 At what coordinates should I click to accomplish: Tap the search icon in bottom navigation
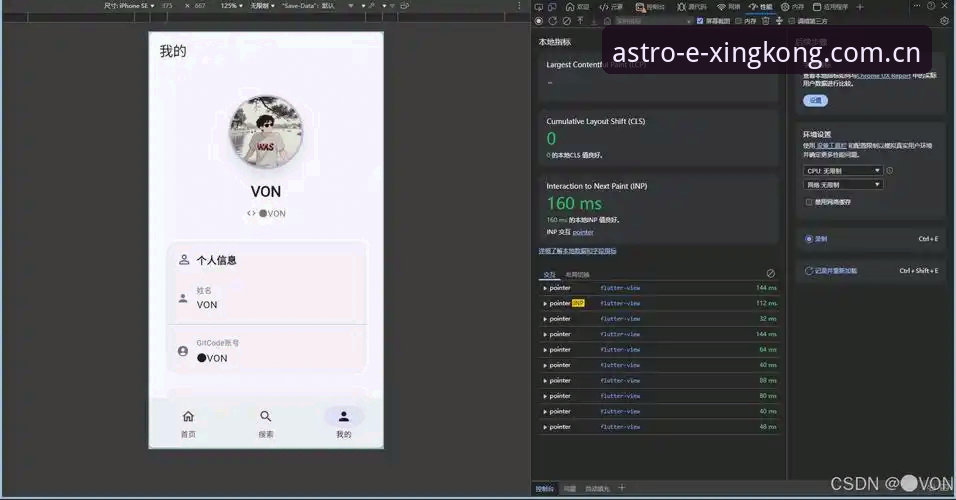click(266, 416)
